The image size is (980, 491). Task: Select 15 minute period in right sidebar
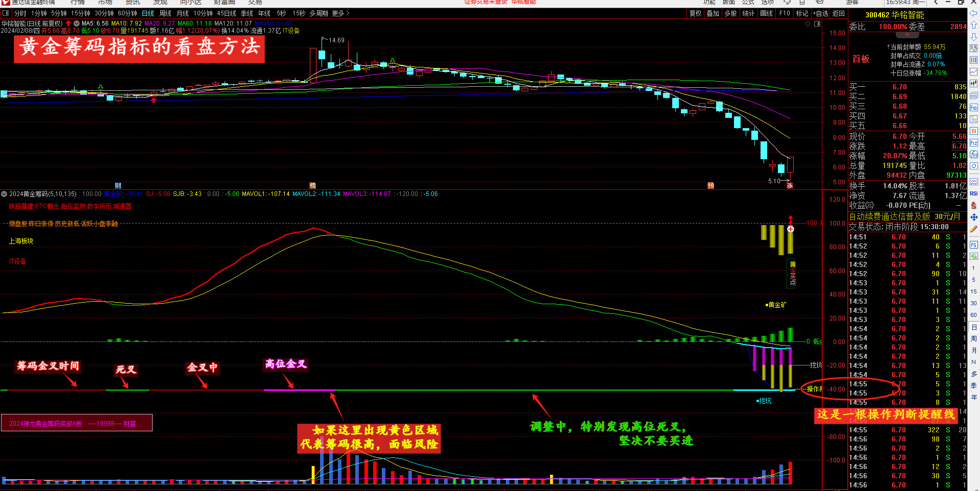coord(973,291)
